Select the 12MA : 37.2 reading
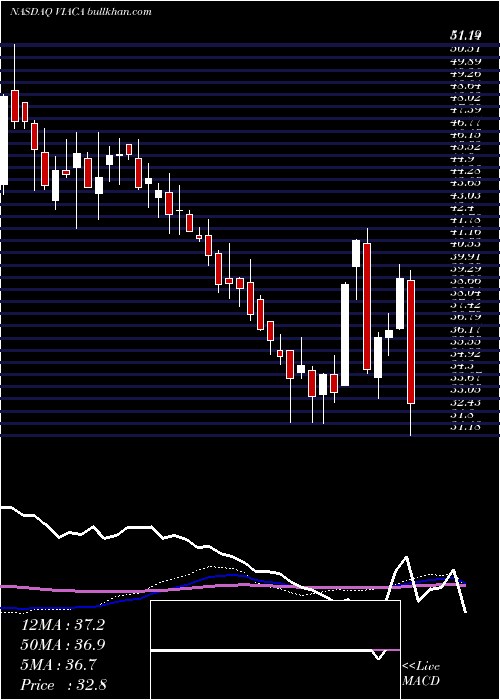 [x=63, y=625]
